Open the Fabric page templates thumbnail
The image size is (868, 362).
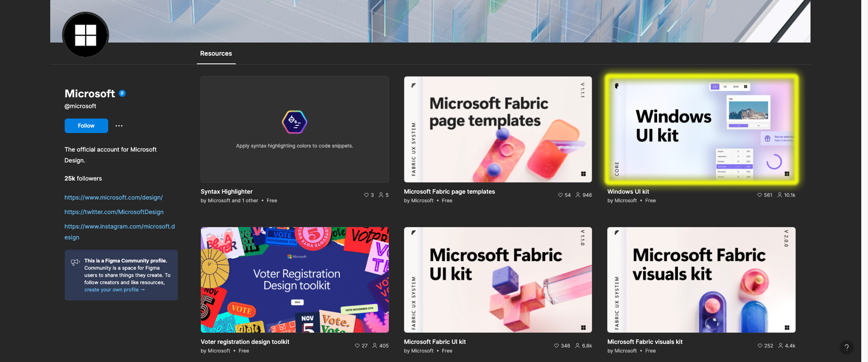498,129
